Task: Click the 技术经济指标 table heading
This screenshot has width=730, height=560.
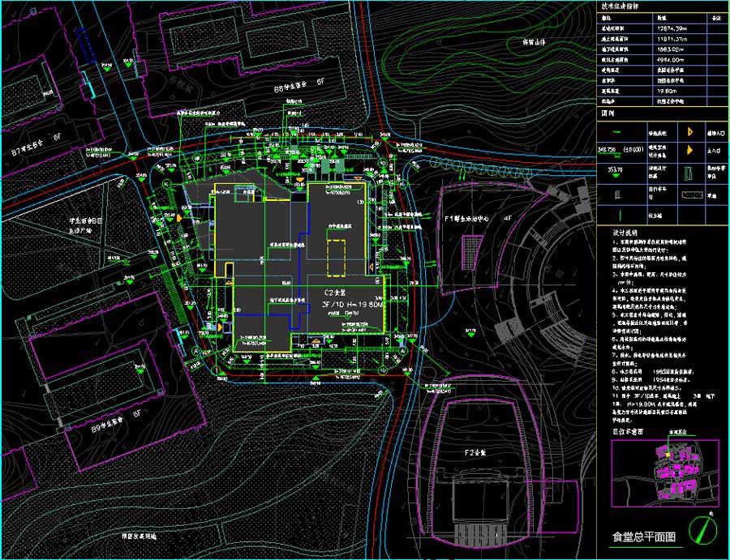Action: (x=617, y=5)
